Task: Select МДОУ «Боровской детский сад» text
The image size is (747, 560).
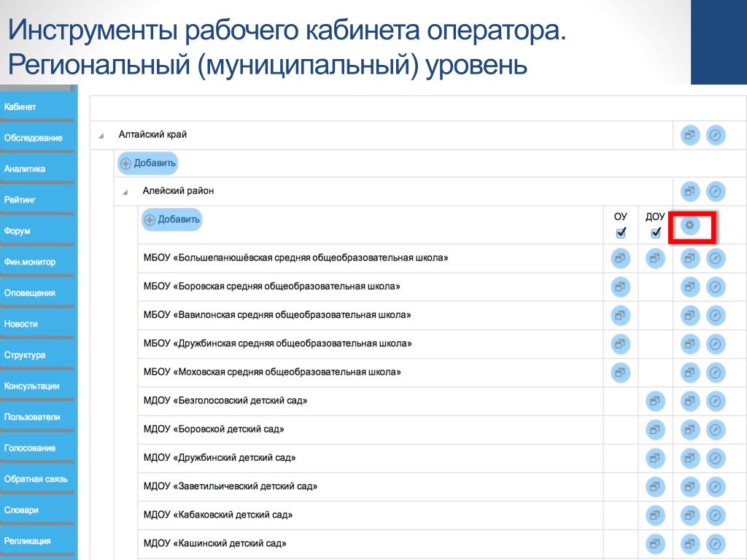Action: 214,429
